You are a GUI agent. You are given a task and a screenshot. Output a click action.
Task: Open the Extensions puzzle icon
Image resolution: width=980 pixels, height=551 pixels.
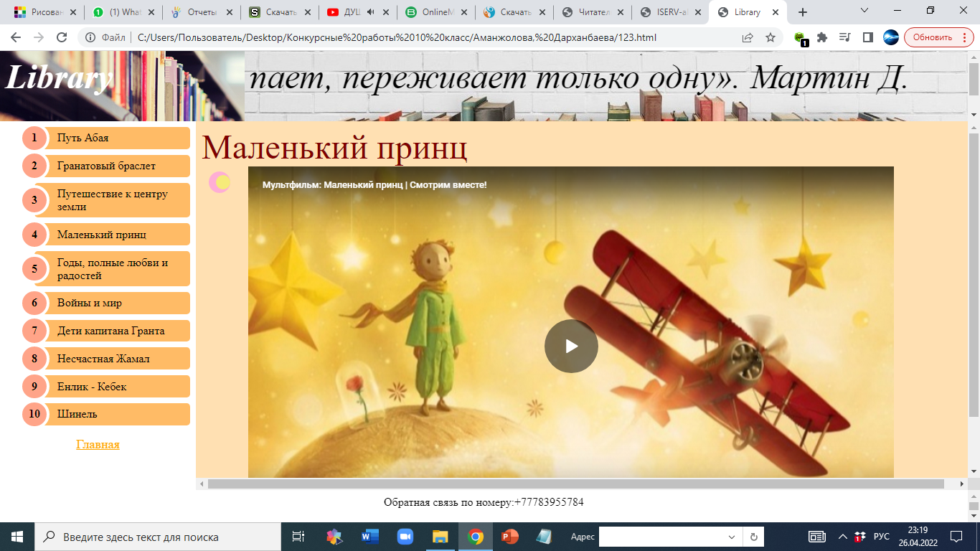(822, 37)
